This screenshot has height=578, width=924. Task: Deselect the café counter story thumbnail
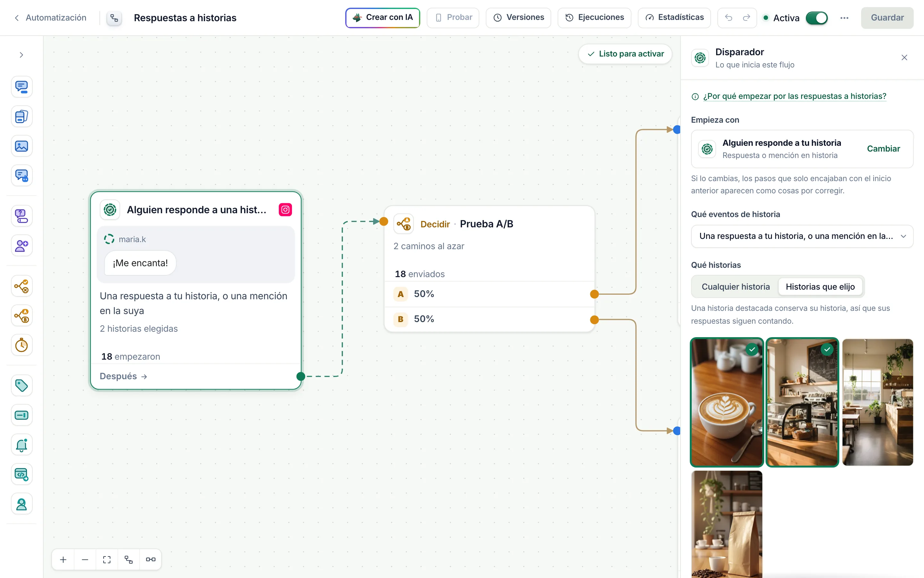coord(802,402)
